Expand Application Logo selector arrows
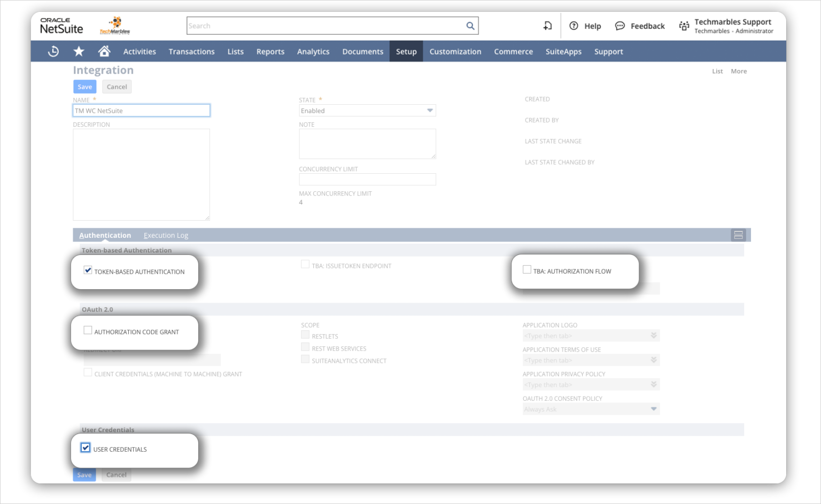The width and height of the screenshot is (821, 504). click(654, 336)
